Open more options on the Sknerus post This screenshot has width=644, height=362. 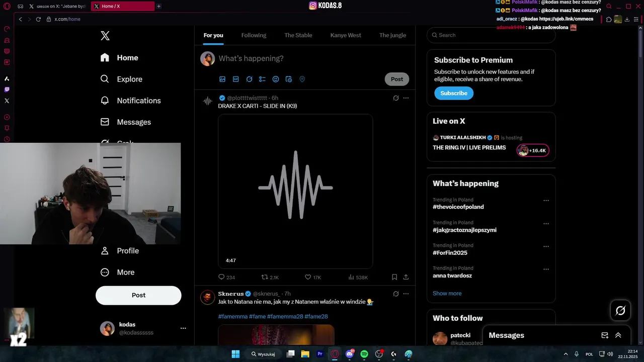tap(406, 294)
